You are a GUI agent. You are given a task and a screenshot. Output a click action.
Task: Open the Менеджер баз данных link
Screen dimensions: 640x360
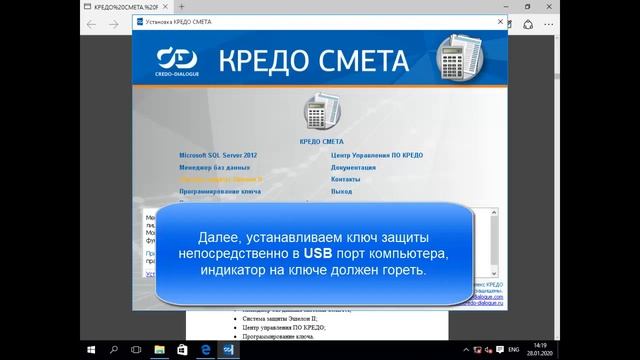[x=214, y=167]
